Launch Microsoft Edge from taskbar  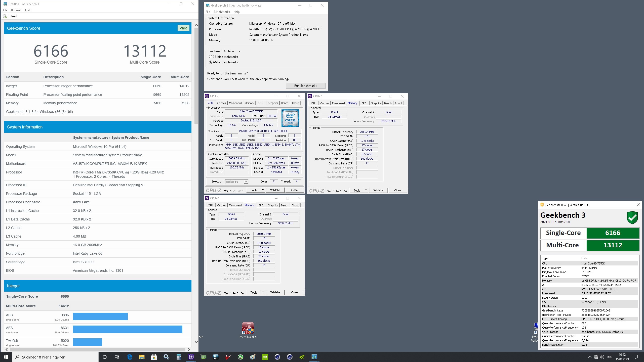(x=130, y=357)
